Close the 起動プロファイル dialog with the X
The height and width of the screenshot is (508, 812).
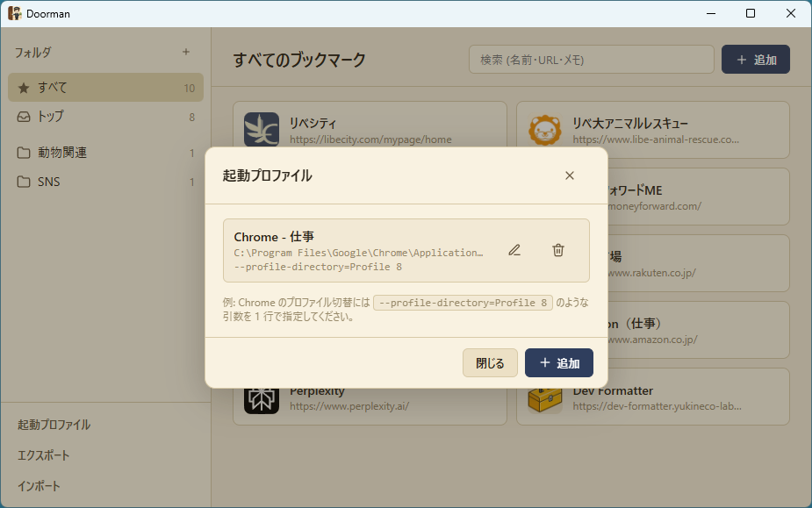coord(569,175)
